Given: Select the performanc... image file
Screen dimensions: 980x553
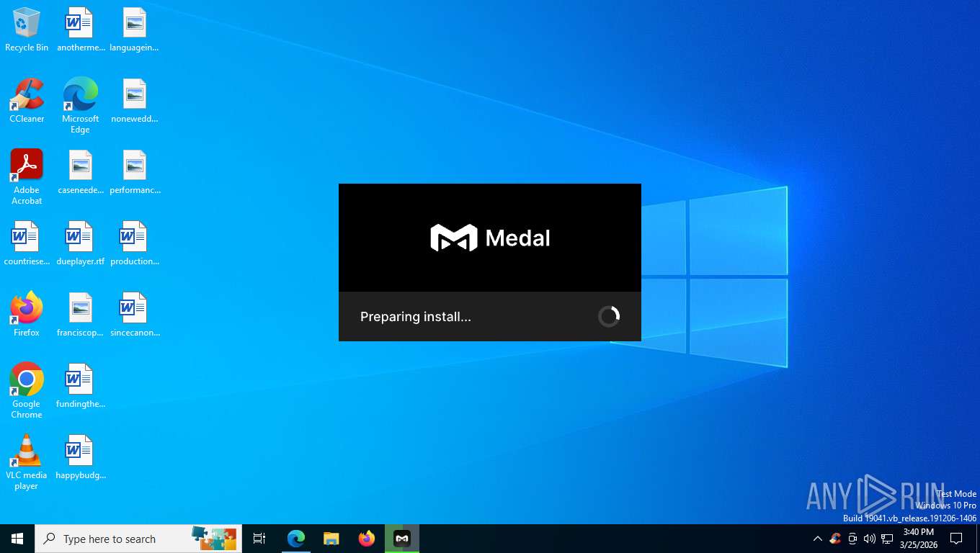Looking at the screenshot, I should (134, 172).
